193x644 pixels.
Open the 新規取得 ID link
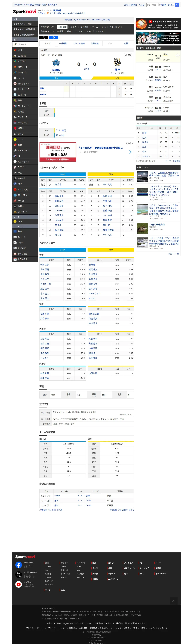(x=57, y=11)
